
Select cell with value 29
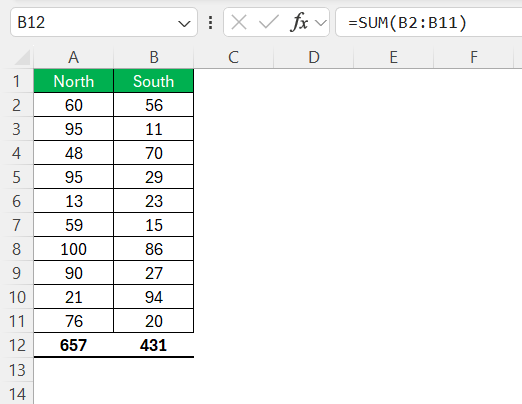pyautogui.click(x=154, y=177)
